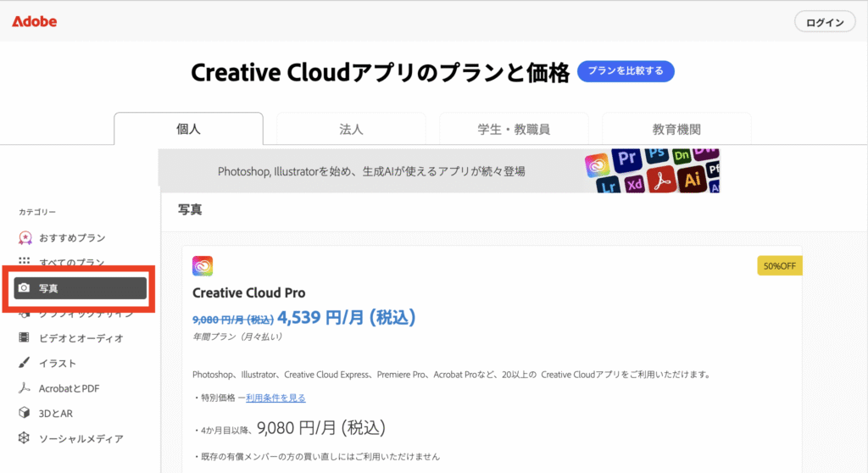The height and width of the screenshot is (473, 868).
Task: Click the brush icon next to イラスト
Action: 25,364
